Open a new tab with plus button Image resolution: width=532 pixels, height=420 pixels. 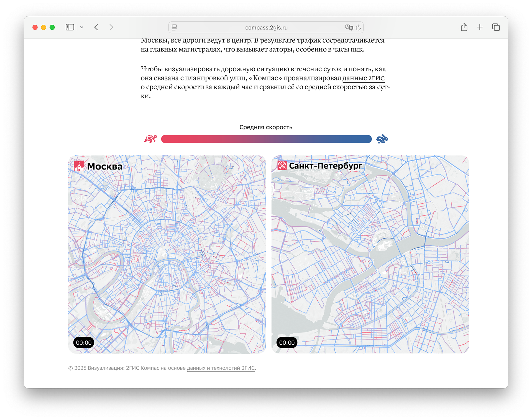point(480,27)
